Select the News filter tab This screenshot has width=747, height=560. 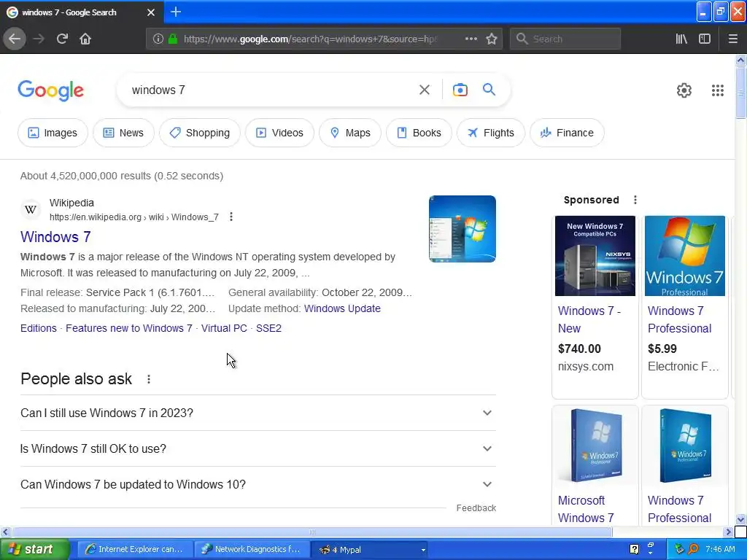(123, 133)
